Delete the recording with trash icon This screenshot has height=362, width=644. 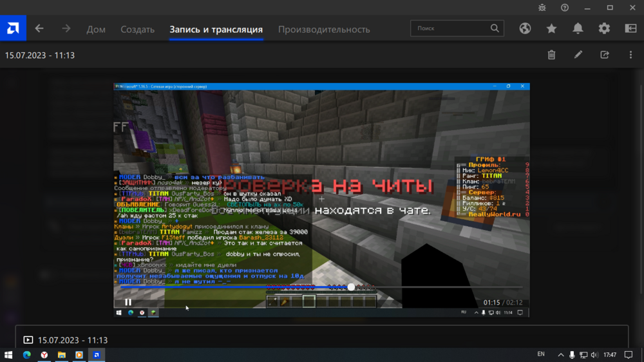[552, 55]
